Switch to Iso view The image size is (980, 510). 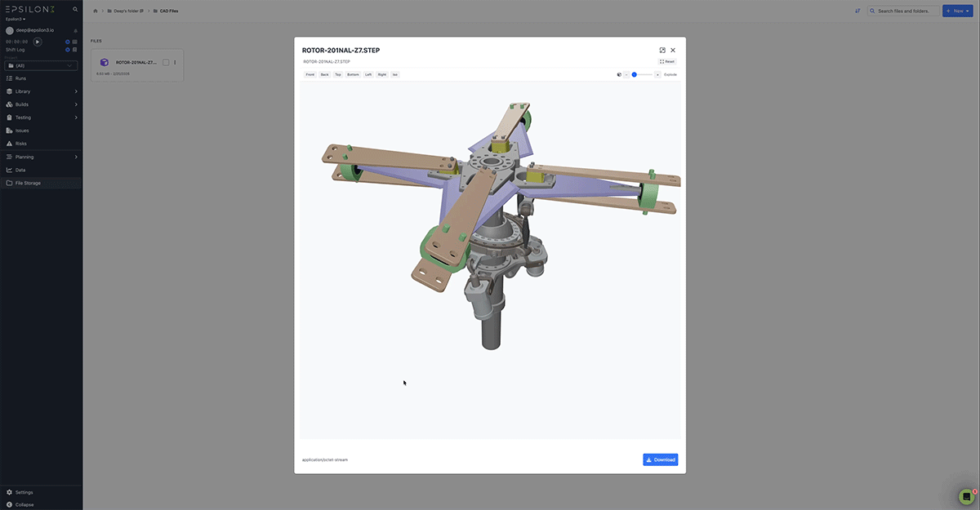(394, 74)
